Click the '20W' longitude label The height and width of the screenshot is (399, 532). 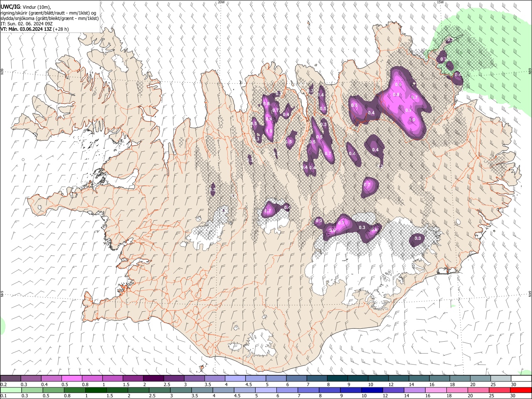[222, 2]
